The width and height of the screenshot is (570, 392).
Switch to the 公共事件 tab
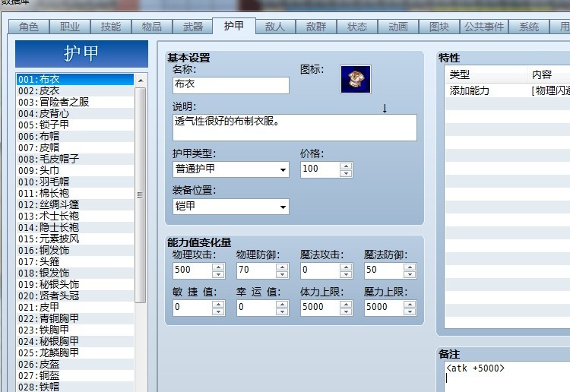[x=484, y=27]
